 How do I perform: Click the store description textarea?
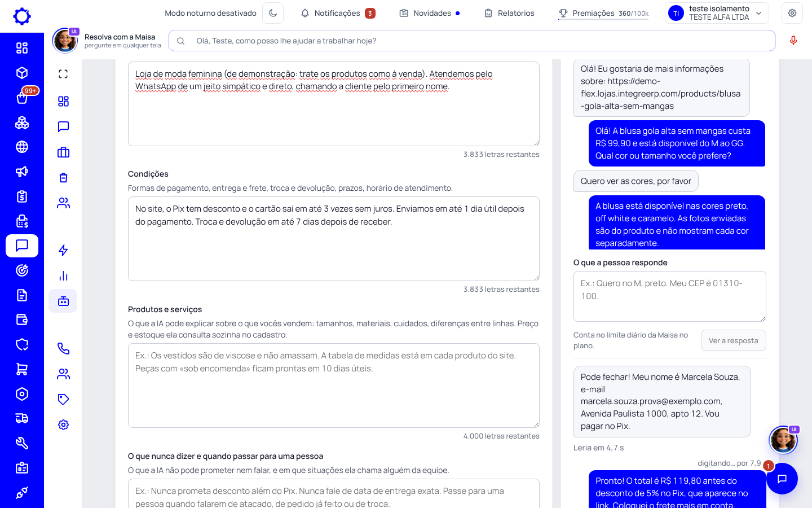[334, 104]
